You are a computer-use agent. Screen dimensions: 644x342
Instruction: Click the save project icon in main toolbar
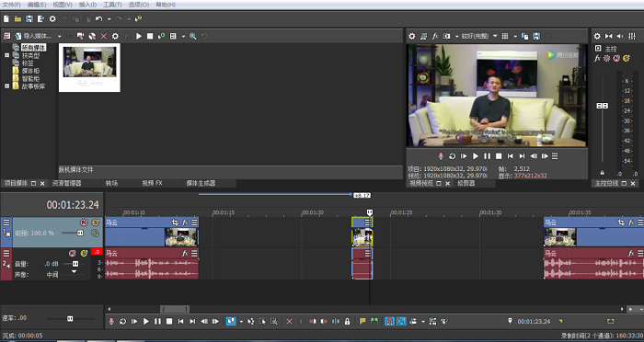(x=29, y=19)
